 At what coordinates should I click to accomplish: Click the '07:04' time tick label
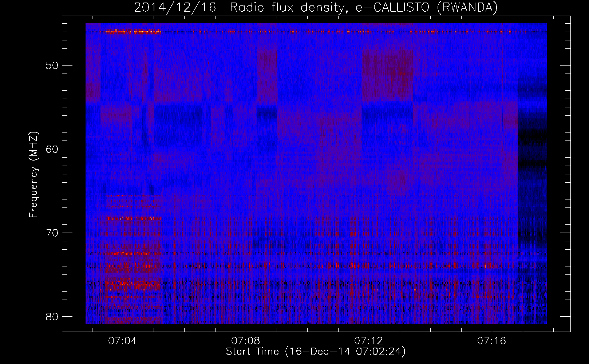123,341
